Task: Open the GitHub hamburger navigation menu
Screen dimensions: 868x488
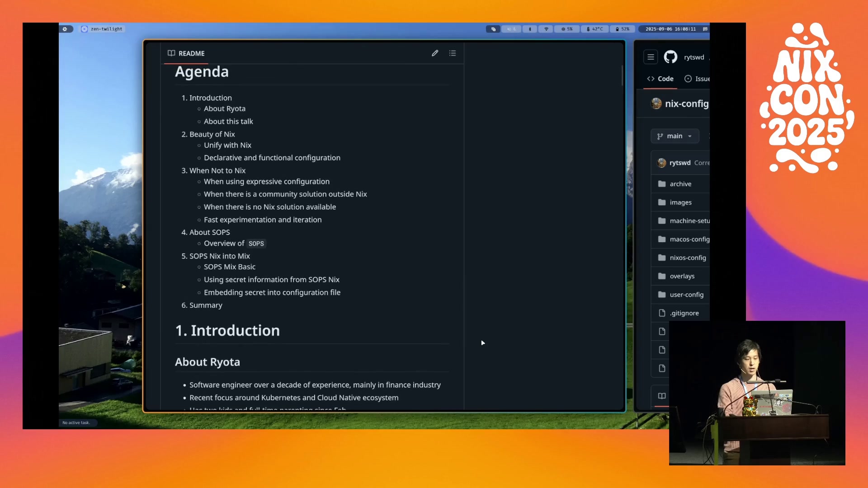Action: [651, 57]
